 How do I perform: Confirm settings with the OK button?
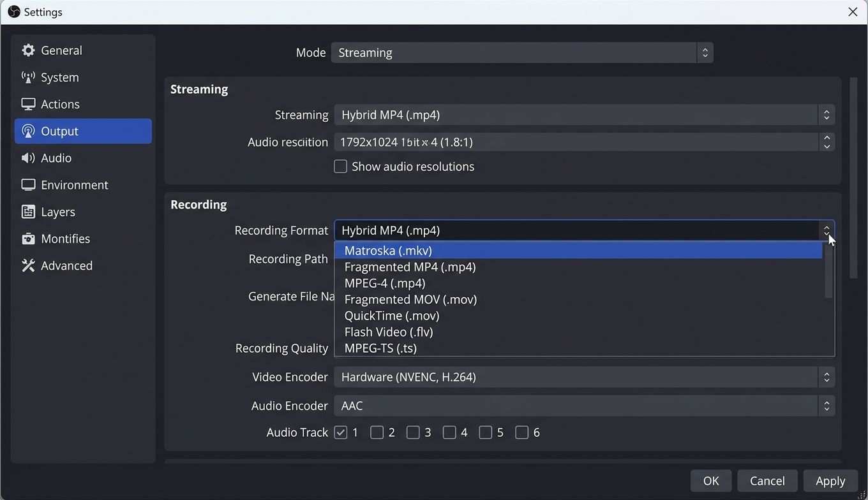click(711, 481)
